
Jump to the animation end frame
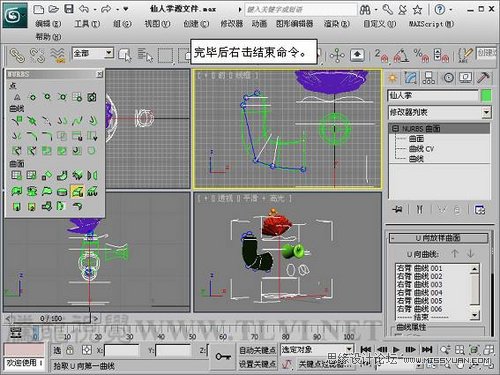[427, 349]
